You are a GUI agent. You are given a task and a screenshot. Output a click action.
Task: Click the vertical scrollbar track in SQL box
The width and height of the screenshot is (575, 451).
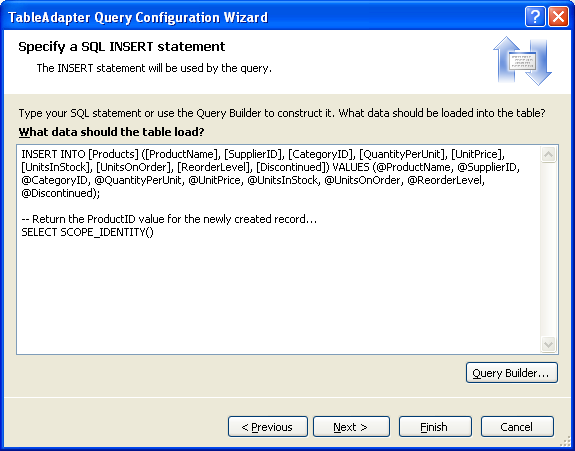[x=548, y=249]
